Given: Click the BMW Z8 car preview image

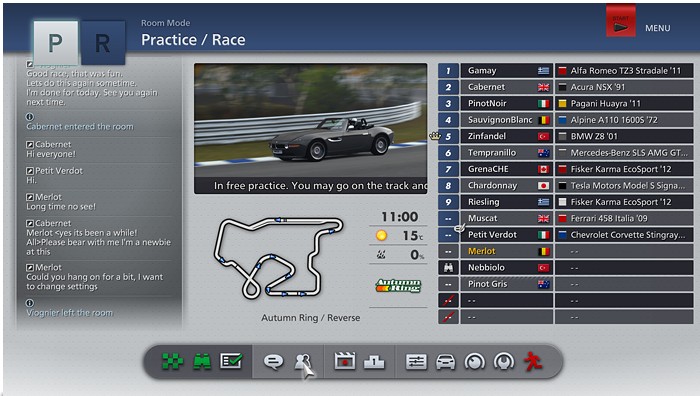Looking at the screenshot, I should click(310, 129).
